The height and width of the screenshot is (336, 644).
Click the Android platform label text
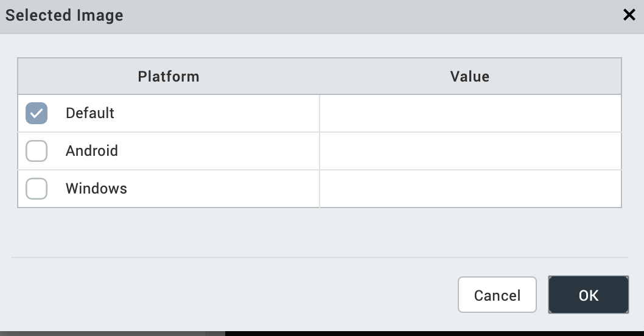click(x=92, y=151)
